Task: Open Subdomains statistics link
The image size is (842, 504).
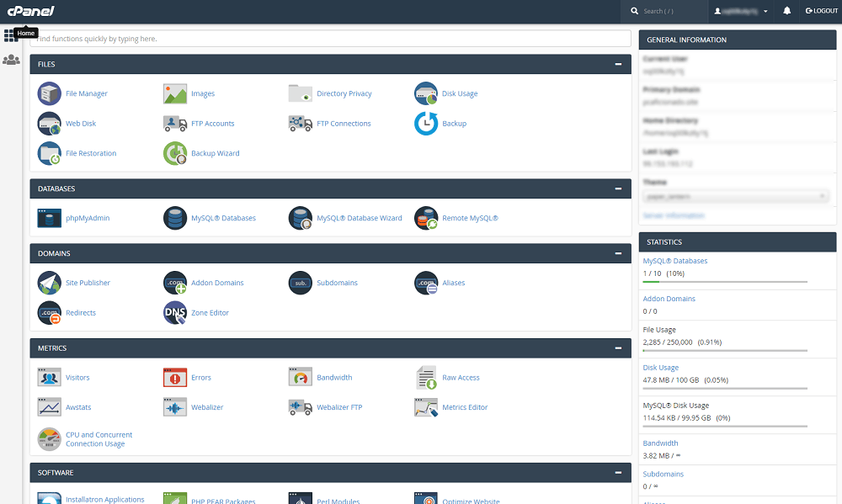Action: tap(663, 474)
